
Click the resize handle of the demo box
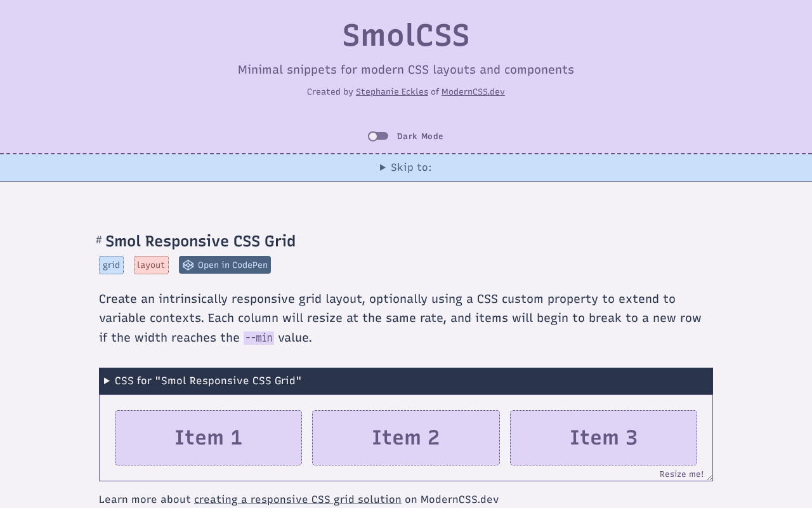(x=709, y=478)
